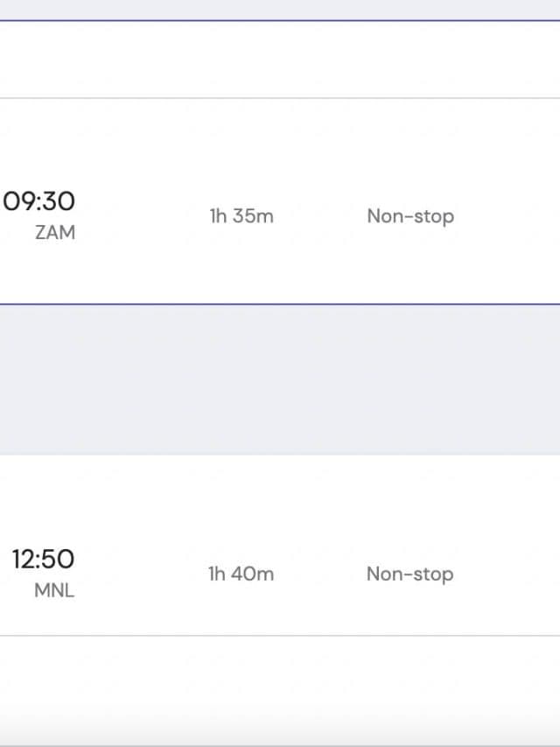The height and width of the screenshot is (747, 560).
Task: Click the grey strip at the top
Action: point(280,9)
